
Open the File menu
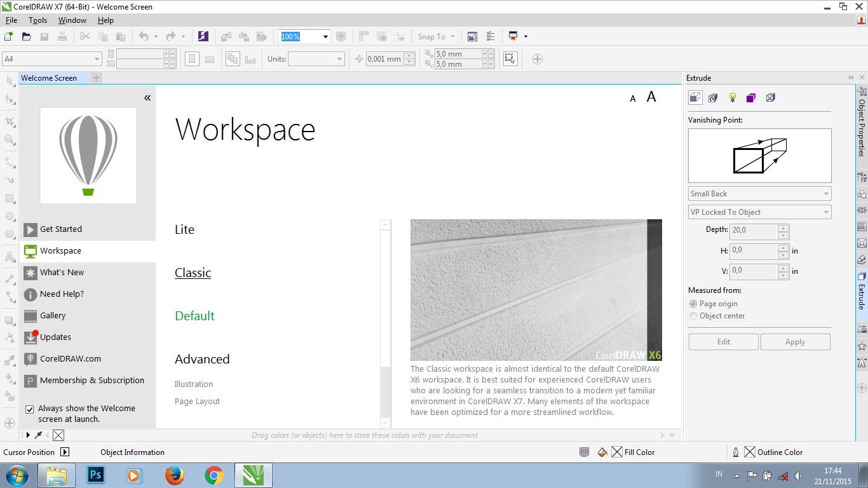(x=11, y=20)
